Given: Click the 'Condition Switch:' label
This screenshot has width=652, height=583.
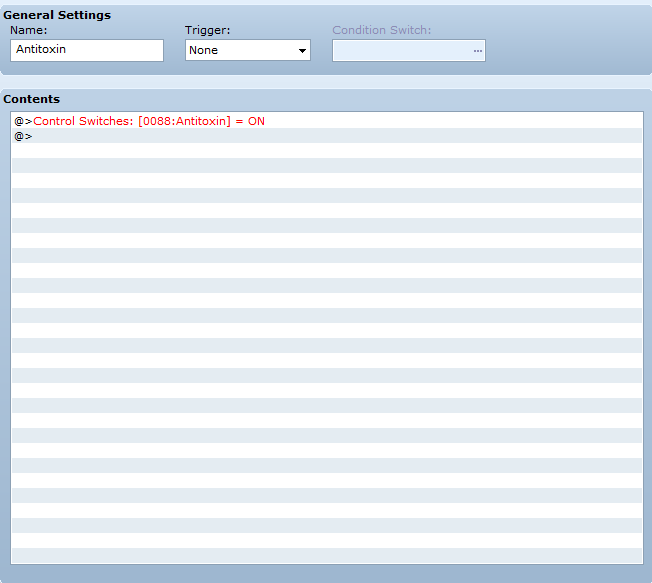Looking at the screenshot, I should (x=381, y=30).
